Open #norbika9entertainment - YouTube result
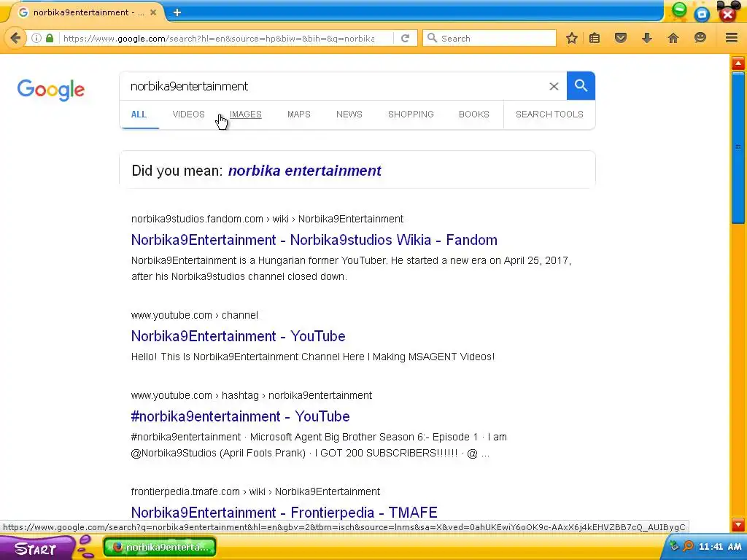747x560 pixels. (x=240, y=416)
